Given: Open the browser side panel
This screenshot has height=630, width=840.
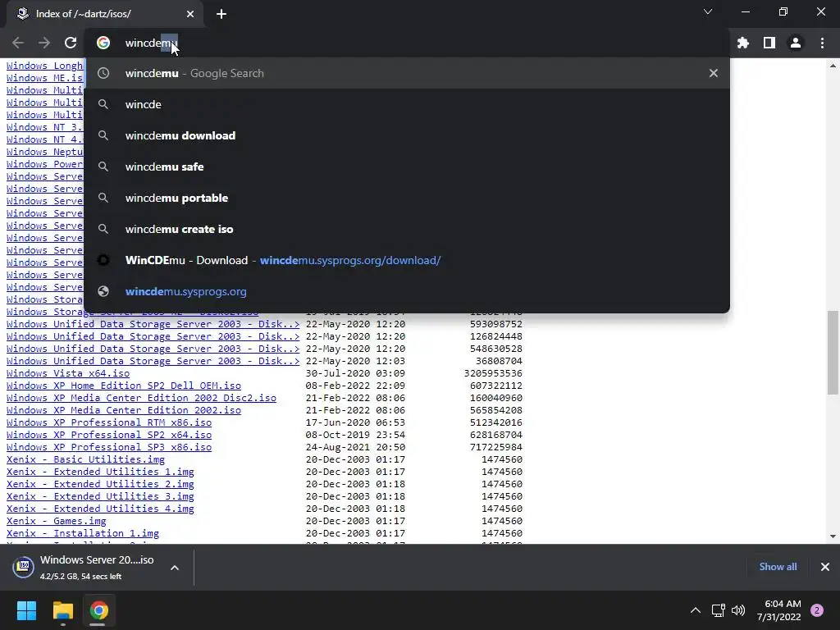Looking at the screenshot, I should [769, 43].
